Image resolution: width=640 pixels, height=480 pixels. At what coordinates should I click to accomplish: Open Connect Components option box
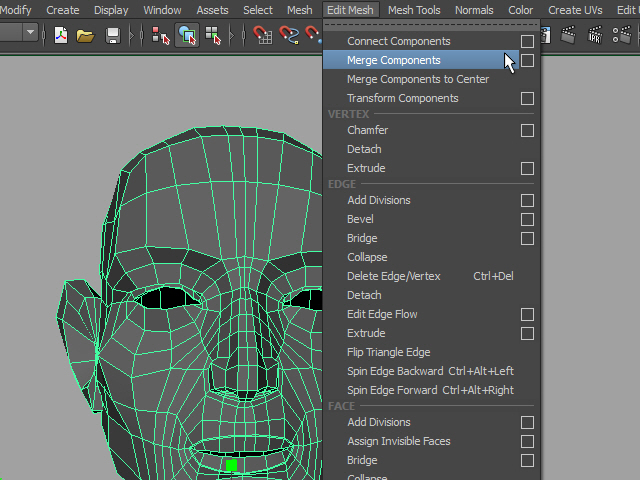tap(527, 41)
